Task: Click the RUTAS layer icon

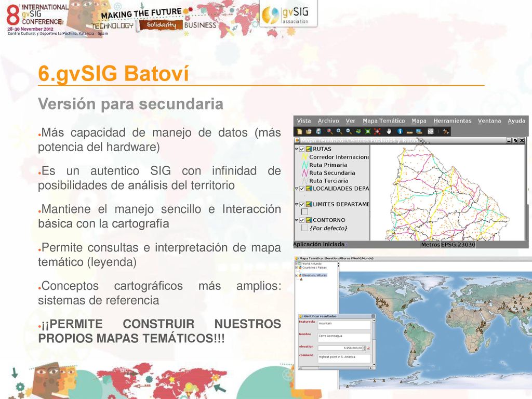Action: point(309,149)
